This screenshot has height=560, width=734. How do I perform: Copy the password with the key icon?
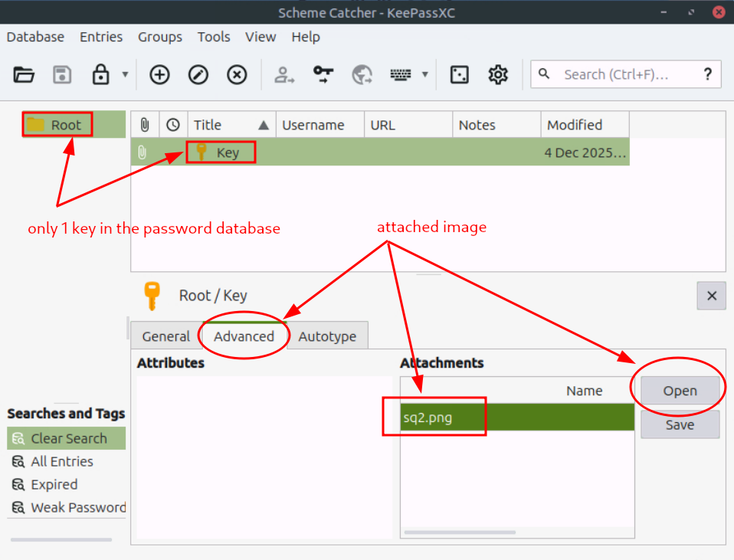pyautogui.click(x=323, y=74)
